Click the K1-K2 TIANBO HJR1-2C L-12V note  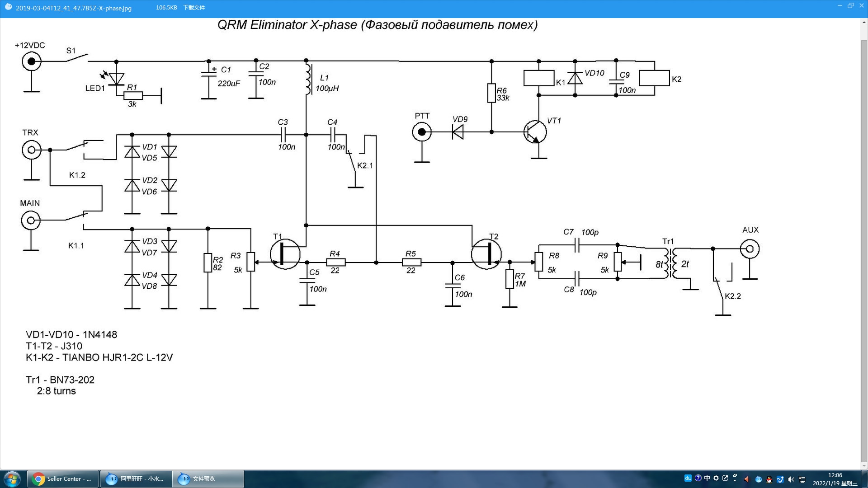click(x=99, y=357)
